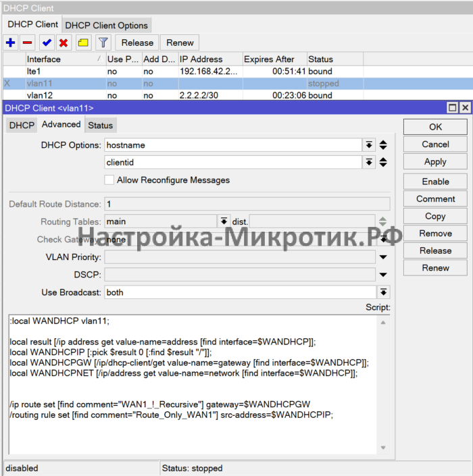
Task: Click Cancel button
Action: (x=435, y=144)
